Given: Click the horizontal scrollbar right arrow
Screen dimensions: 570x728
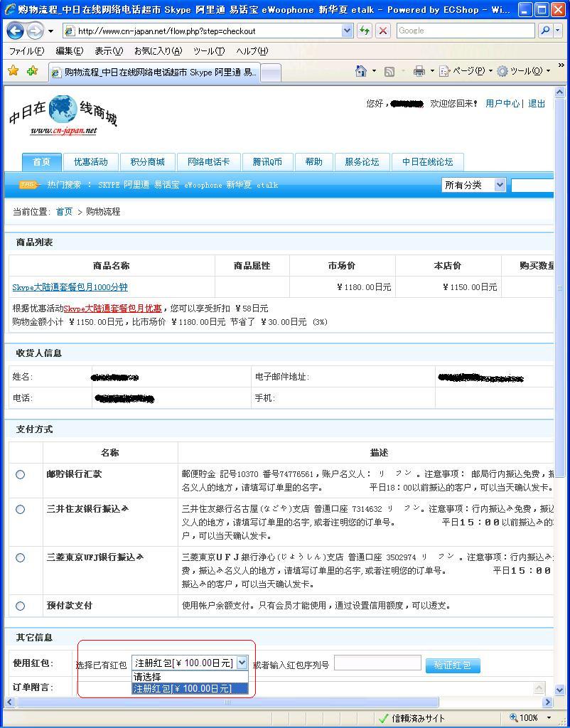Looking at the screenshot, I should (x=548, y=702).
